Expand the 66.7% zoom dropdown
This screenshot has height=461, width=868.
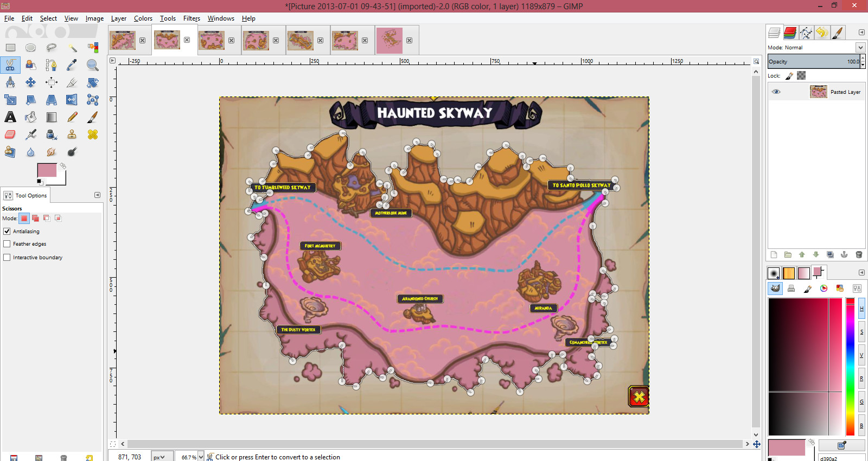coord(201,457)
